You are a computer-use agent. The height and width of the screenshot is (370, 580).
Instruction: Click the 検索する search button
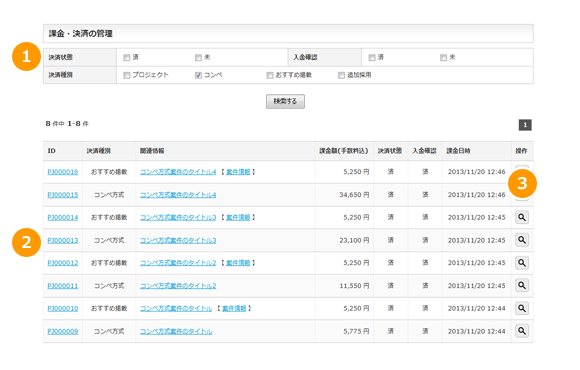click(285, 101)
